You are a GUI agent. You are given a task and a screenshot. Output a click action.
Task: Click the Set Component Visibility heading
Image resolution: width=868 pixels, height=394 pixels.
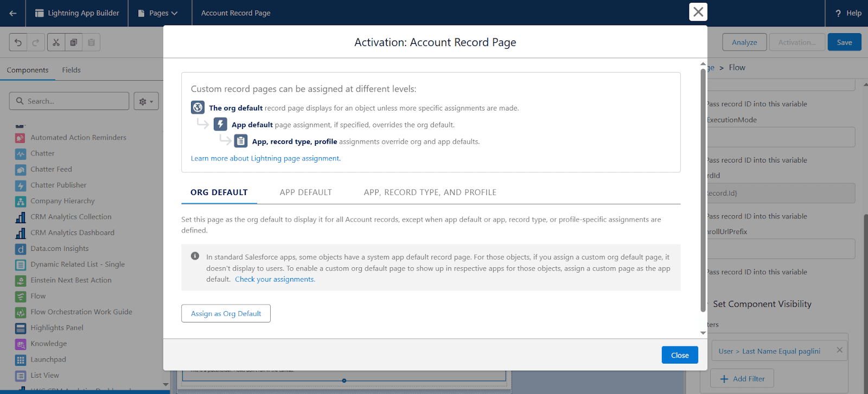tap(762, 304)
